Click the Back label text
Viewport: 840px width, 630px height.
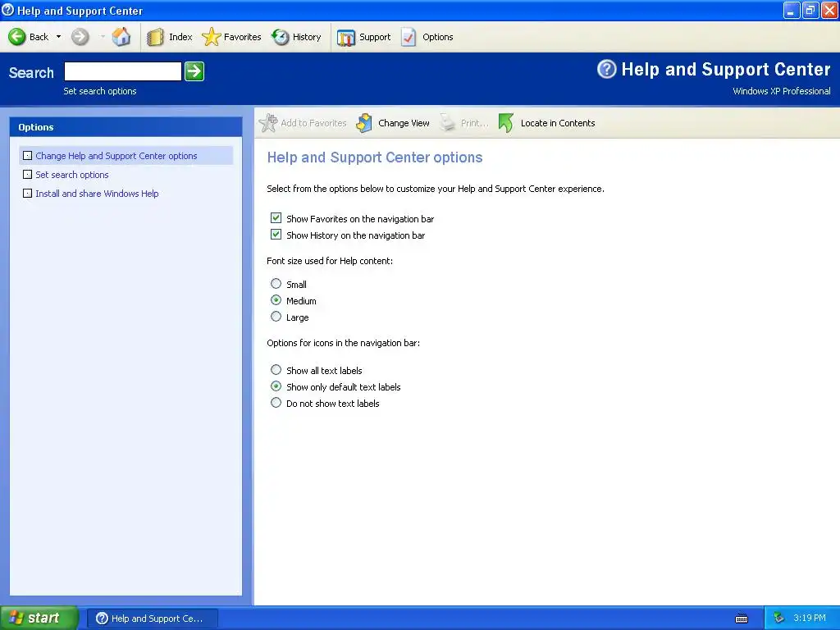click(x=39, y=37)
